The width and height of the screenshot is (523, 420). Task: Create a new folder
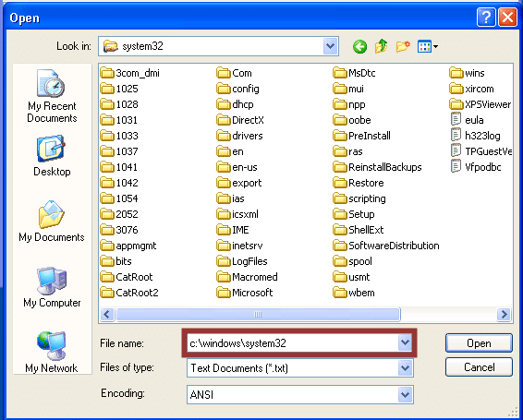pos(403,46)
